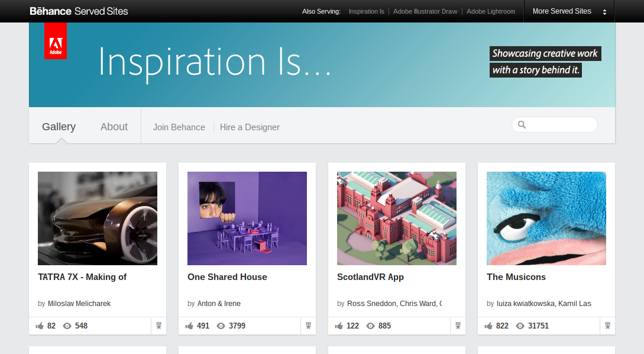This screenshot has height=354, width=644.
Task: Click thumbs-up icon on One Shared House card
Action: coord(189,326)
